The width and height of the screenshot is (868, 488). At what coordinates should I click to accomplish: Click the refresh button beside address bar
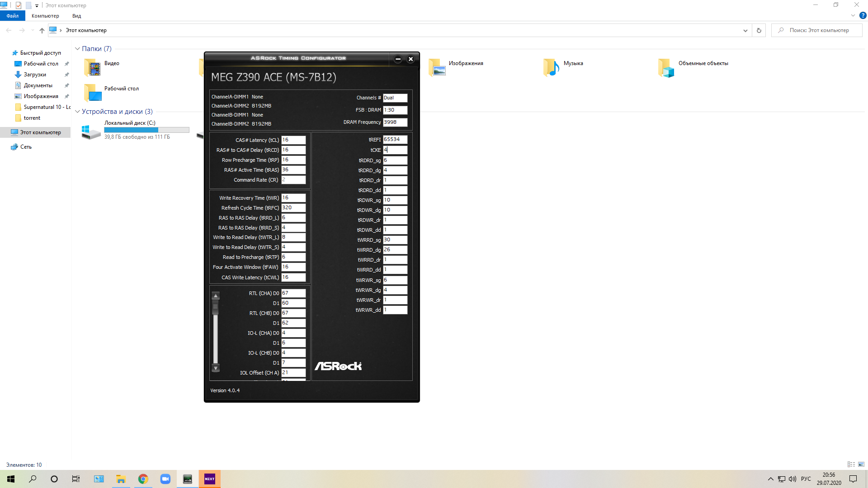[x=759, y=30]
